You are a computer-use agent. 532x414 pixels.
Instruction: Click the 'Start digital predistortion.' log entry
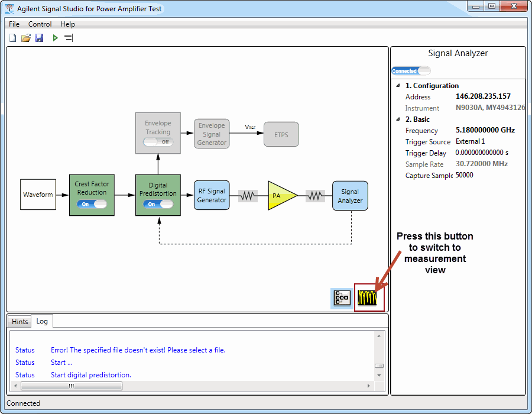pyautogui.click(x=91, y=375)
